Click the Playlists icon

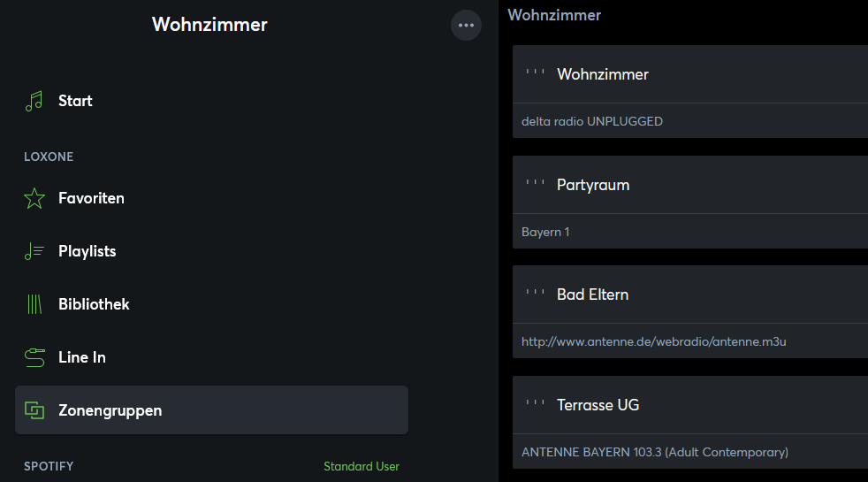[34, 251]
